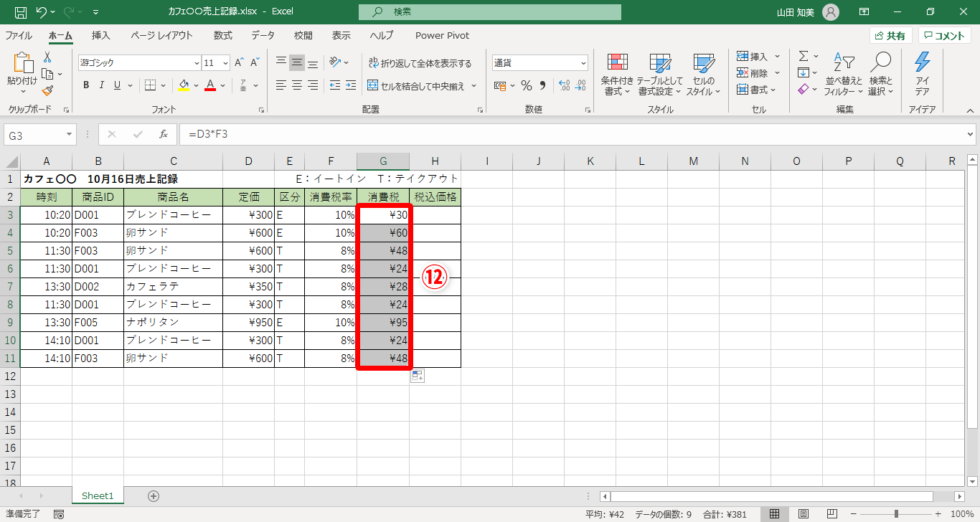Viewport: 980px width, 522px height.
Task: Open Format as Table gallery
Action: [x=660, y=75]
